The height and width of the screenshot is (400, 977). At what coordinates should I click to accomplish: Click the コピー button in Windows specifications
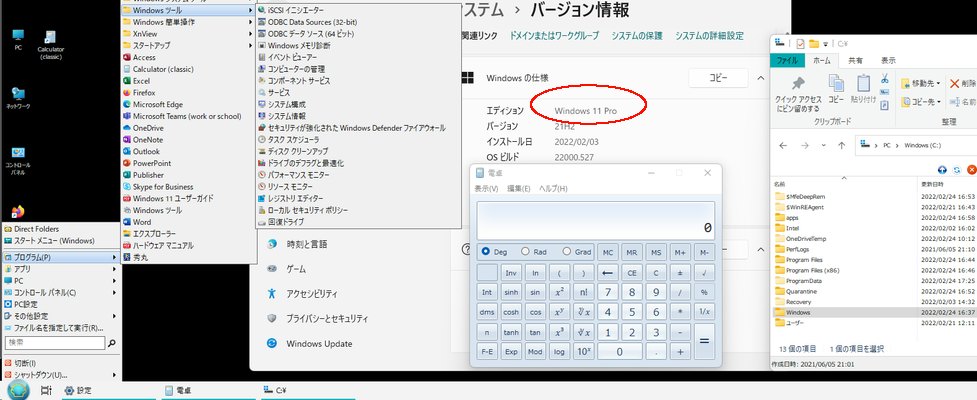[718, 78]
